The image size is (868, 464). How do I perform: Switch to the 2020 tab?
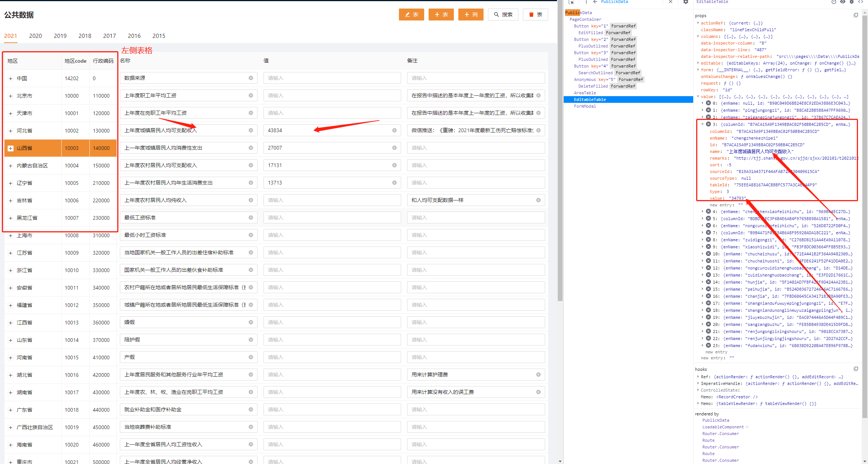tap(35, 36)
